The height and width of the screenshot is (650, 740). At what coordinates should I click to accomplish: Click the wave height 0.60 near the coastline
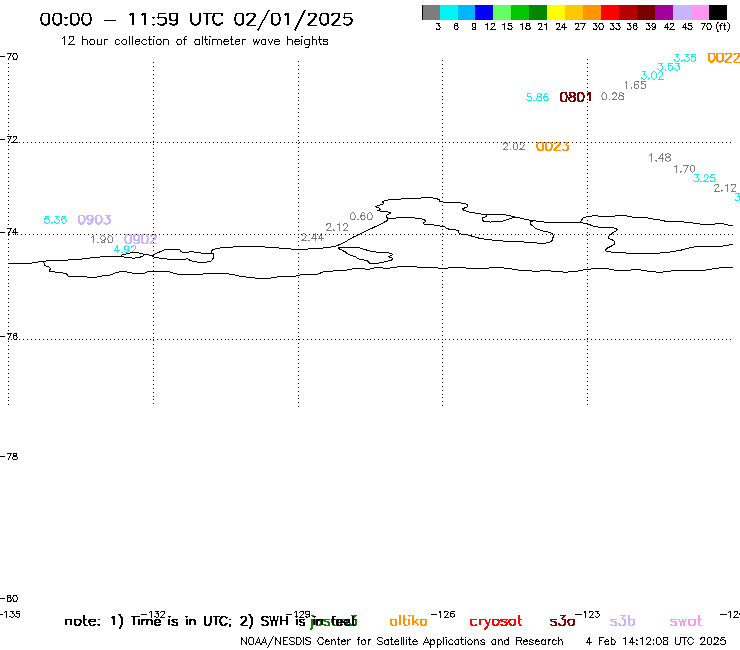362,217
